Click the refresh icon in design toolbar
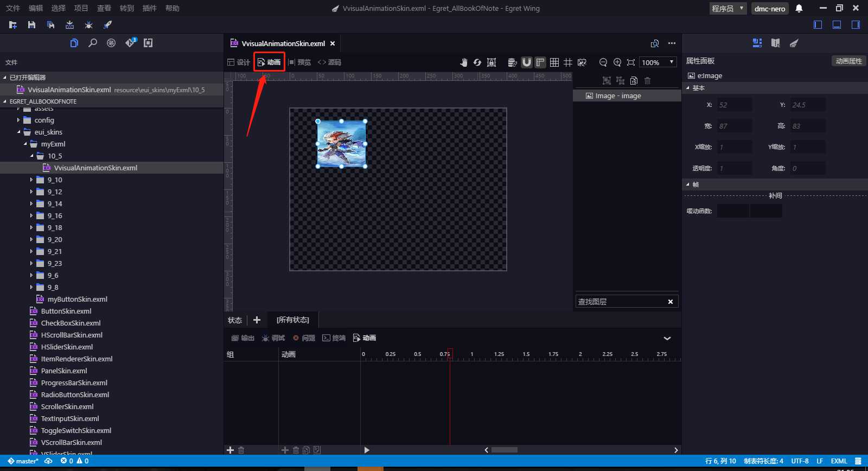This screenshot has width=868, height=471. (477, 62)
